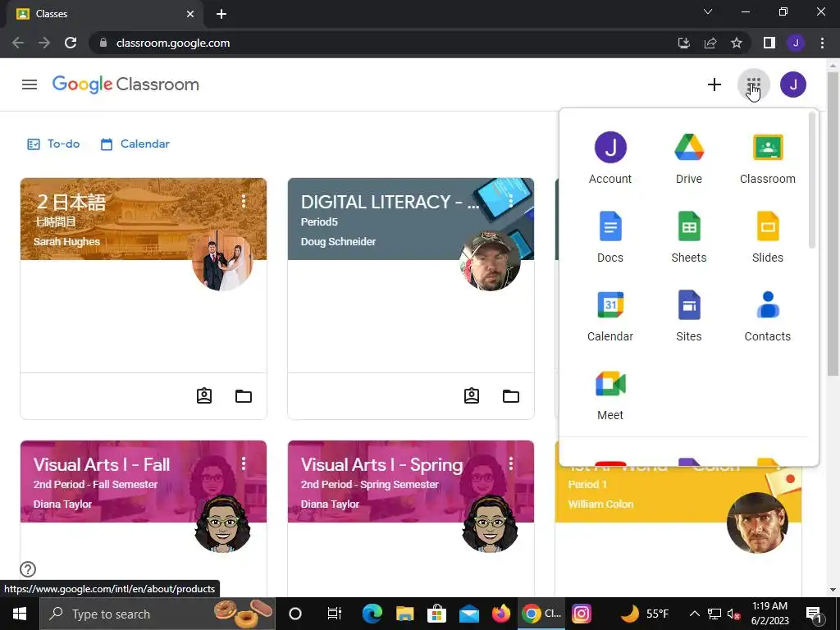Screen dimensions: 840x630
Task: Click Sarah Hughes profile photo
Action: [221, 261]
